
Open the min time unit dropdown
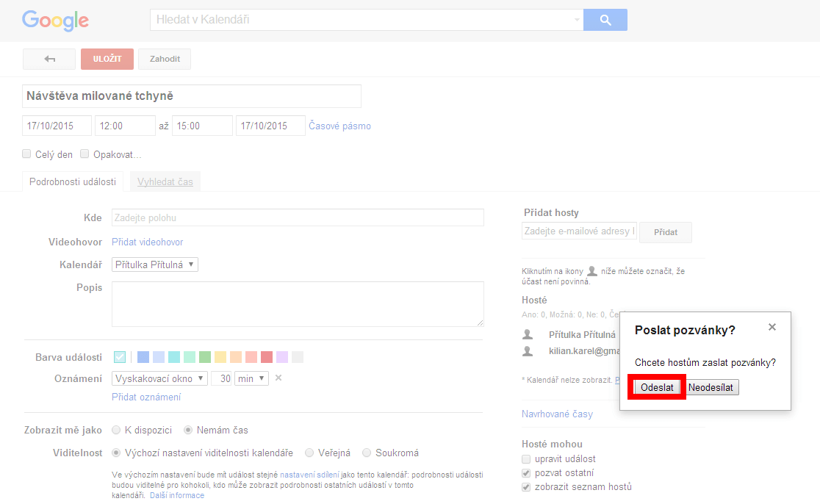(x=251, y=378)
